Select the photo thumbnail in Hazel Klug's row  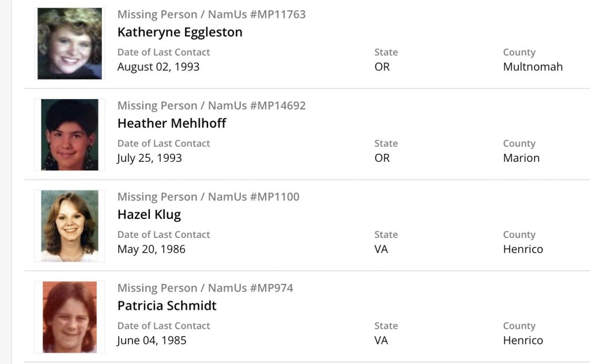click(70, 226)
